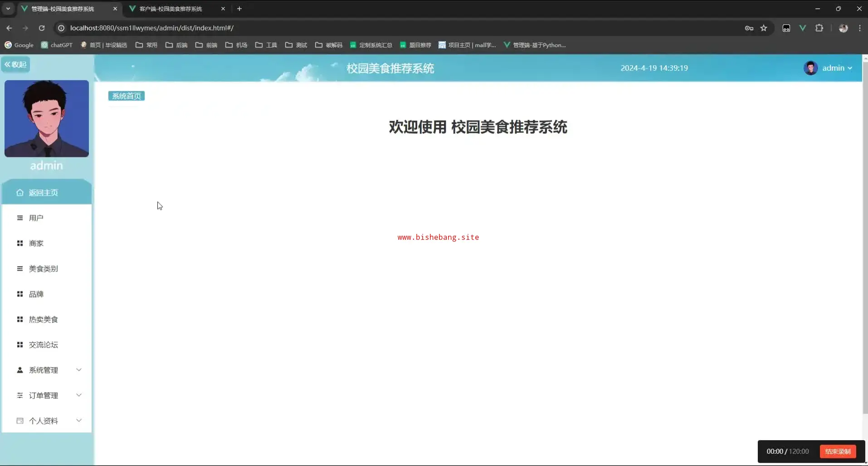Collapse the sidebar with the 收起 button
This screenshot has height=466, width=868.
point(15,64)
